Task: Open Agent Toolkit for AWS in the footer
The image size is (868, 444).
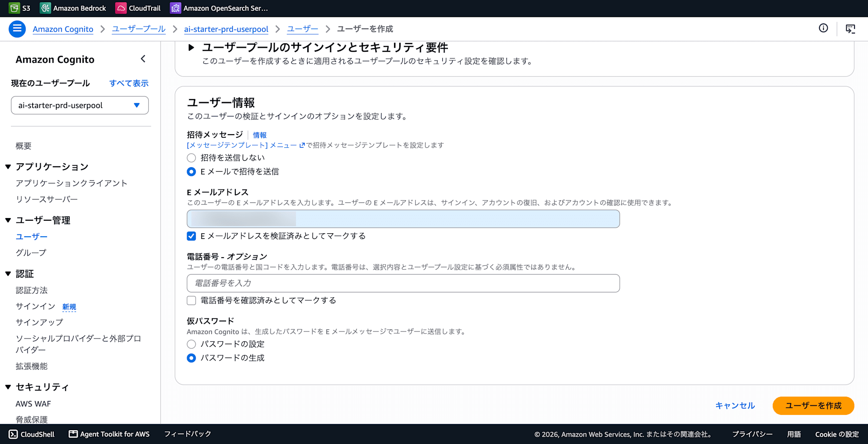Action: (109, 434)
